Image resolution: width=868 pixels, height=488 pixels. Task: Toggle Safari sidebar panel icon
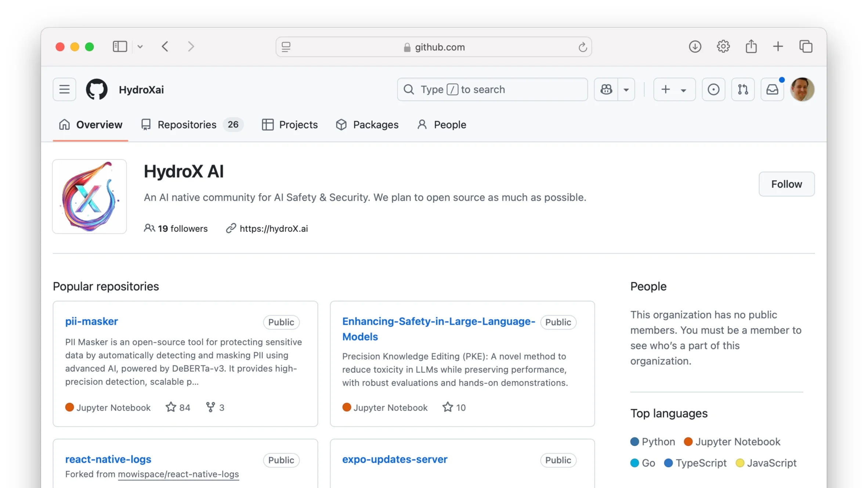coord(120,47)
